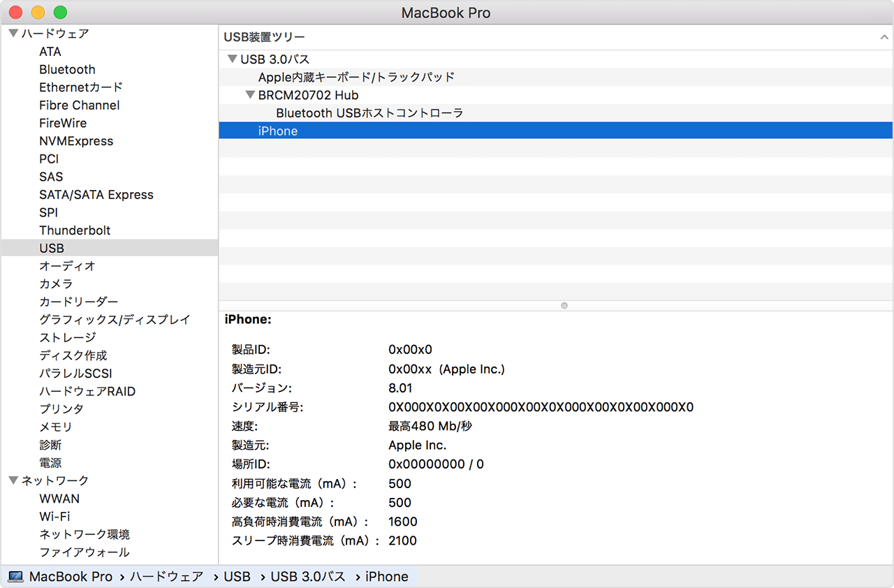Click the 高負荷時消費電流 value 1600

click(403, 522)
